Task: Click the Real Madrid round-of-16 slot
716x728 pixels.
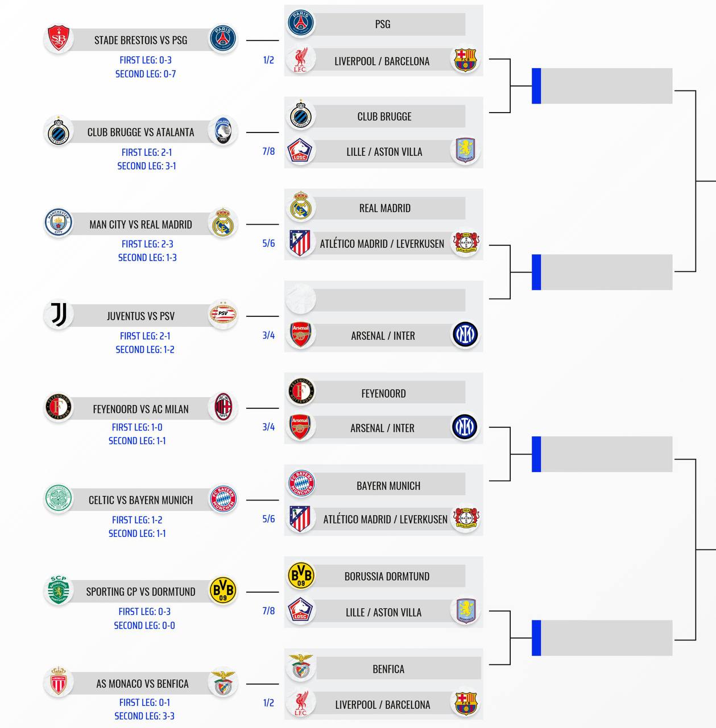Action: 385,208
